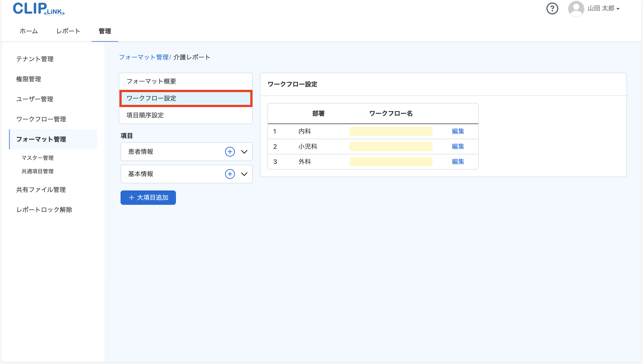Click the yellow workflow name field for 内科
The image size is (643, 364).
390,131
